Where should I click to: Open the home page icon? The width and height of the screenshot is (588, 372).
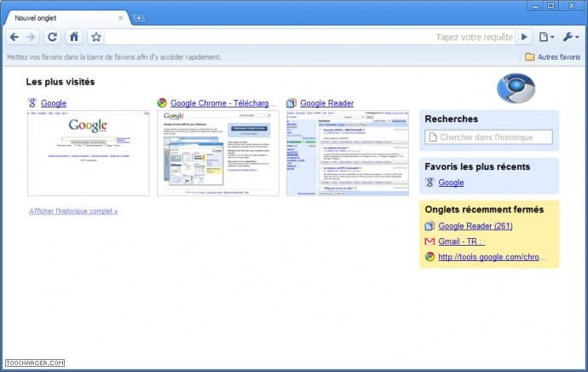coord(74,37)
